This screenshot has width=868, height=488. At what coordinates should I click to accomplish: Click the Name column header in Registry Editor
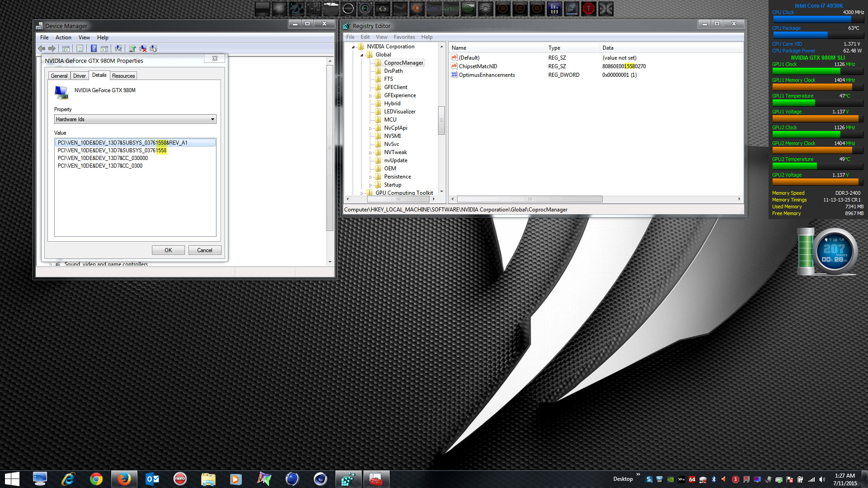[497, 48]
